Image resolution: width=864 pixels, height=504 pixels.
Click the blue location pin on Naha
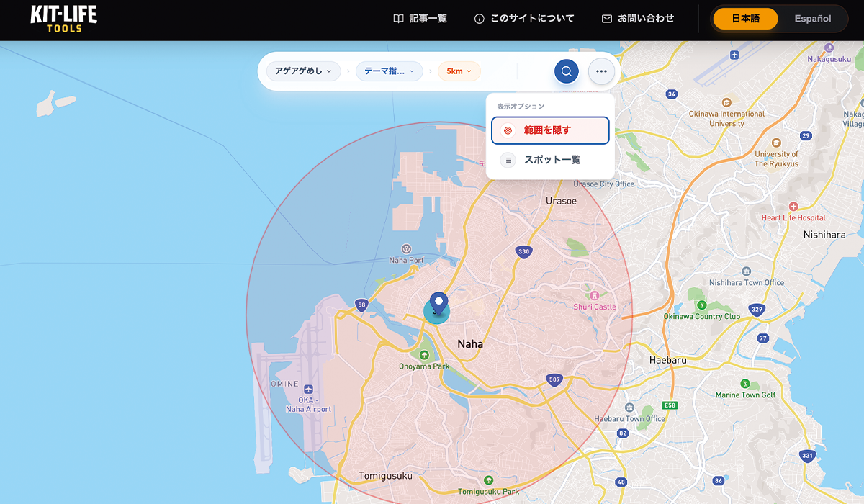[438, 303]
